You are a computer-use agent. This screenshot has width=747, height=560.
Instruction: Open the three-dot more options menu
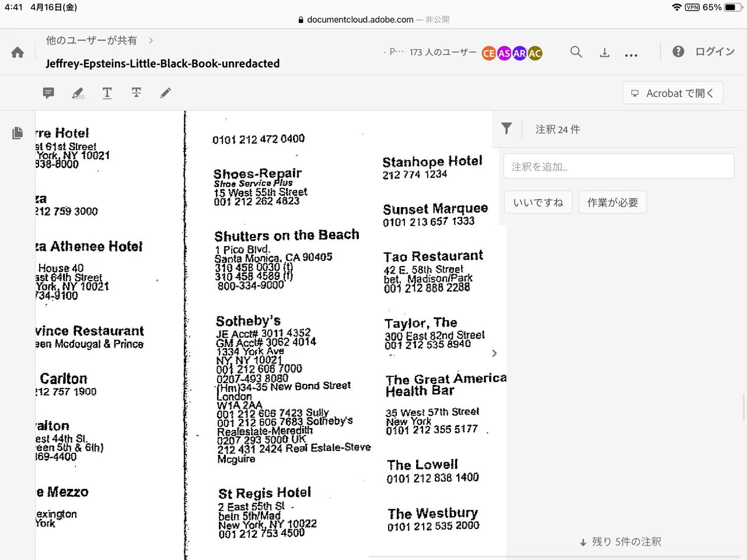(631, 54)
